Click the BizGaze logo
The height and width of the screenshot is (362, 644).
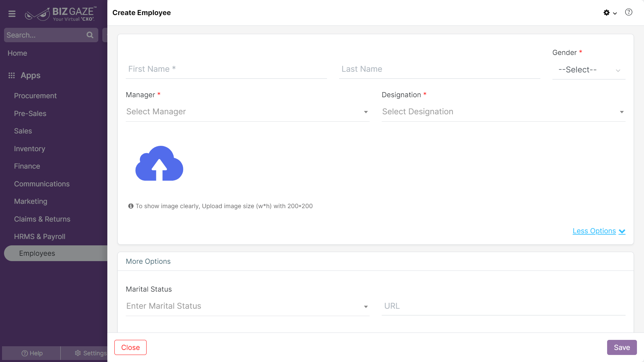point(61,14)
